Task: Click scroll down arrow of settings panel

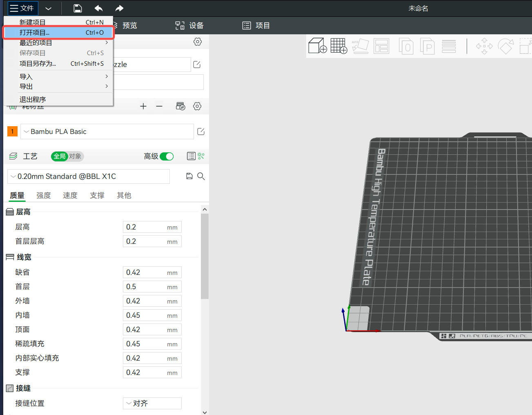Action: [x=205, y=412]
